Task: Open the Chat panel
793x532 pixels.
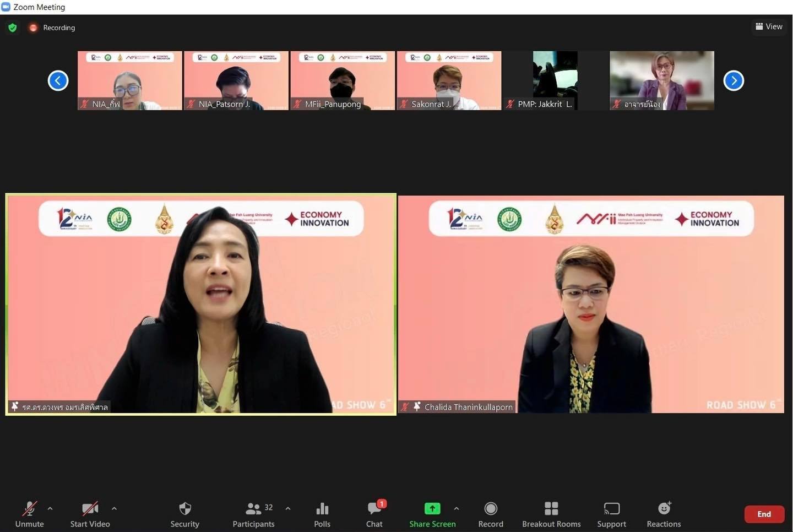Action: [374, 514]
